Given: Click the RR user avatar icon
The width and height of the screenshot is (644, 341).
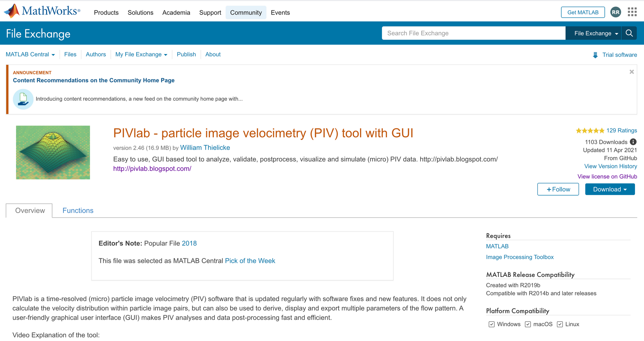Looking at the screenshot, I should click(615, 12).
